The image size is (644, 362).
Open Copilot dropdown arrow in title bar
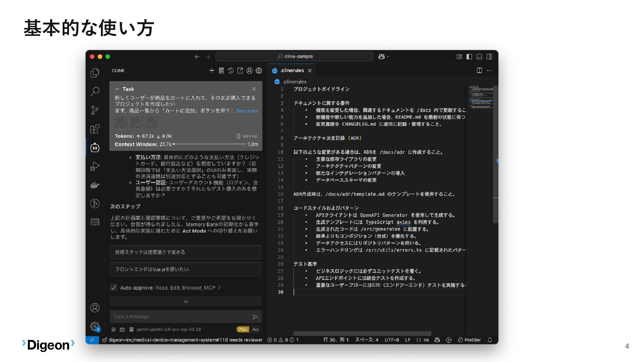click(388, 57)
